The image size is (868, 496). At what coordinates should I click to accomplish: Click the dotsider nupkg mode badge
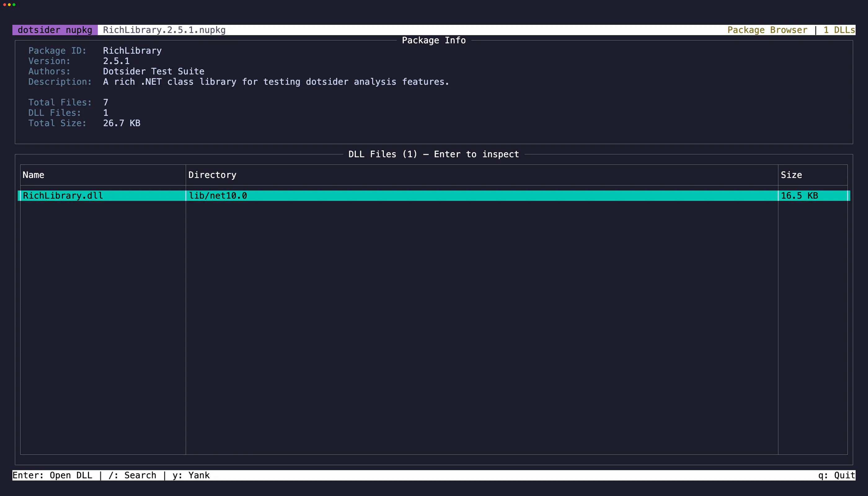(x=54, y=30)
